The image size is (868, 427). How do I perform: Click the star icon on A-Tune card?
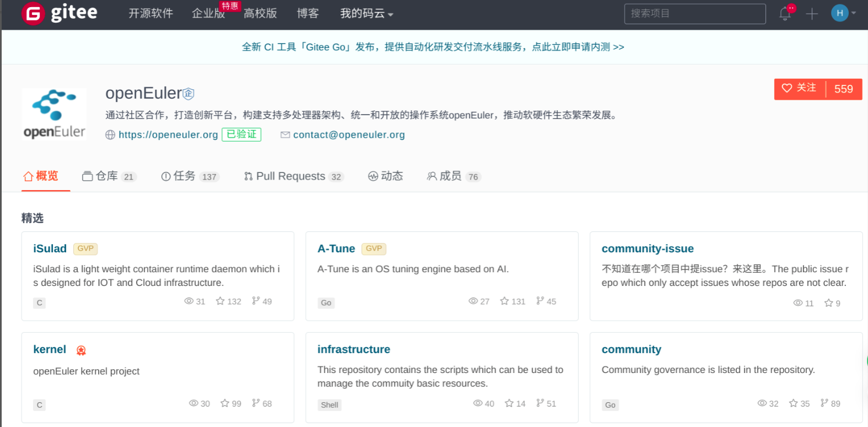504,301
